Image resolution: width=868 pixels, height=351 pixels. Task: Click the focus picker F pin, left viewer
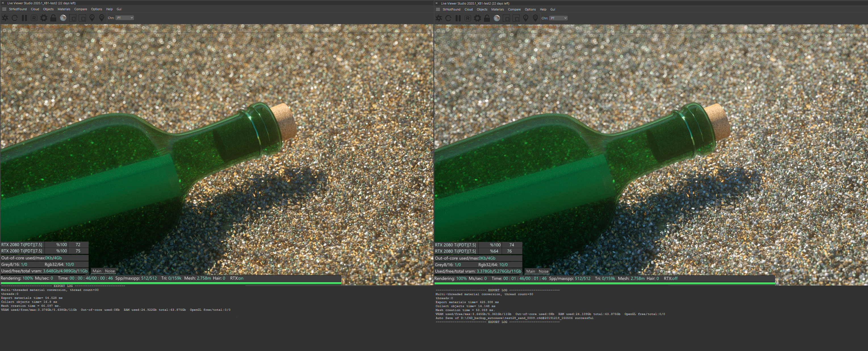(x=92, y=18)
